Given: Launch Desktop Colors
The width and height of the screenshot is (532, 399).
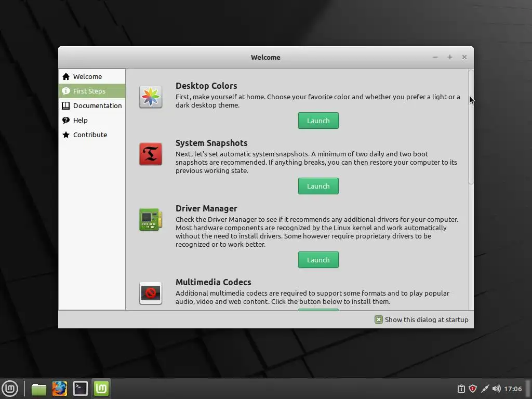Looking at the screenshot, I should (x=318, y=121).
